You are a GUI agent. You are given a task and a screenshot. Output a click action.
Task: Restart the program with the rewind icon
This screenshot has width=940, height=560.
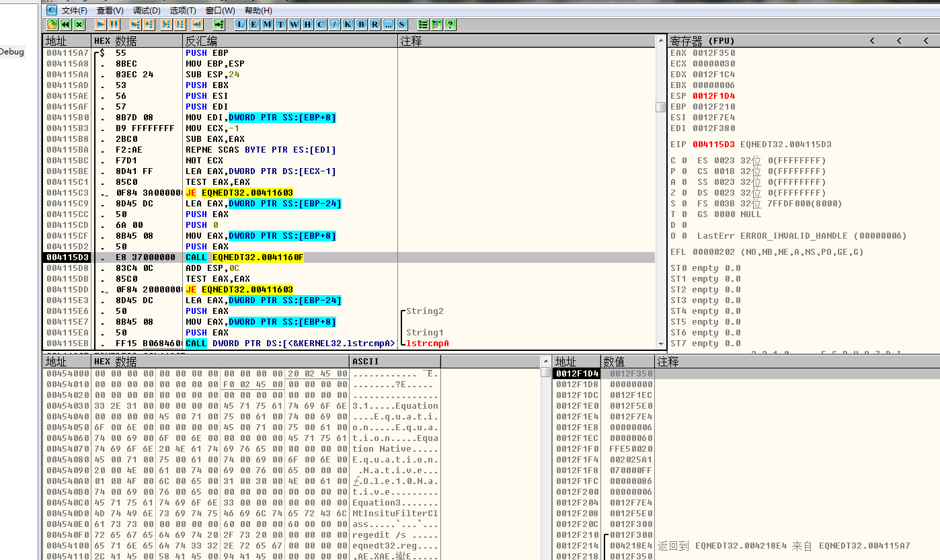tap(65, 24)
